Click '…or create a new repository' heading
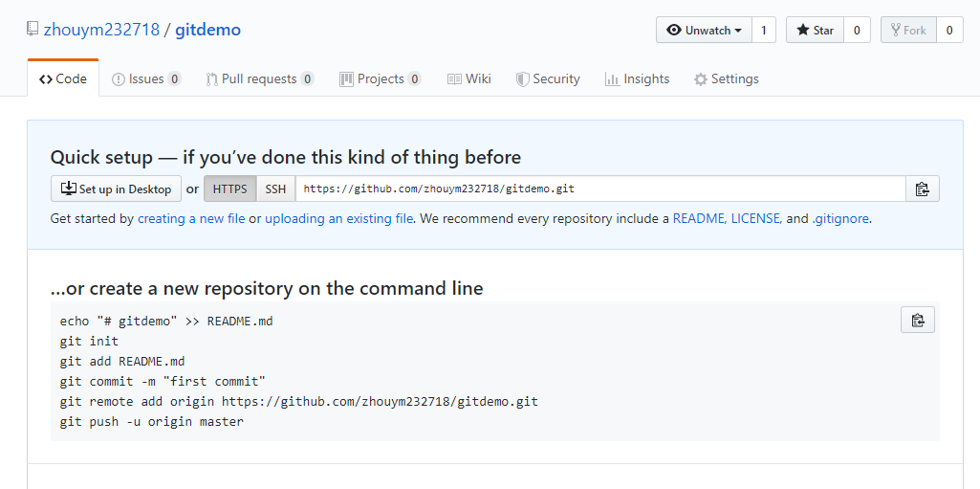The width and height of the screenshot is (980, 489). click(267, 288)
